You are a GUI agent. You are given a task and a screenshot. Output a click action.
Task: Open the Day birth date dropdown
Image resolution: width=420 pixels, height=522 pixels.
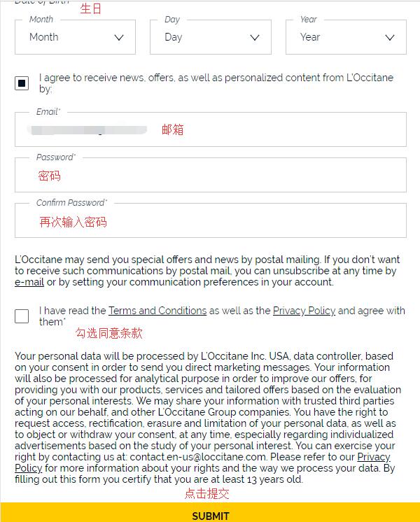pyautogui.click(x=211, y=37)
